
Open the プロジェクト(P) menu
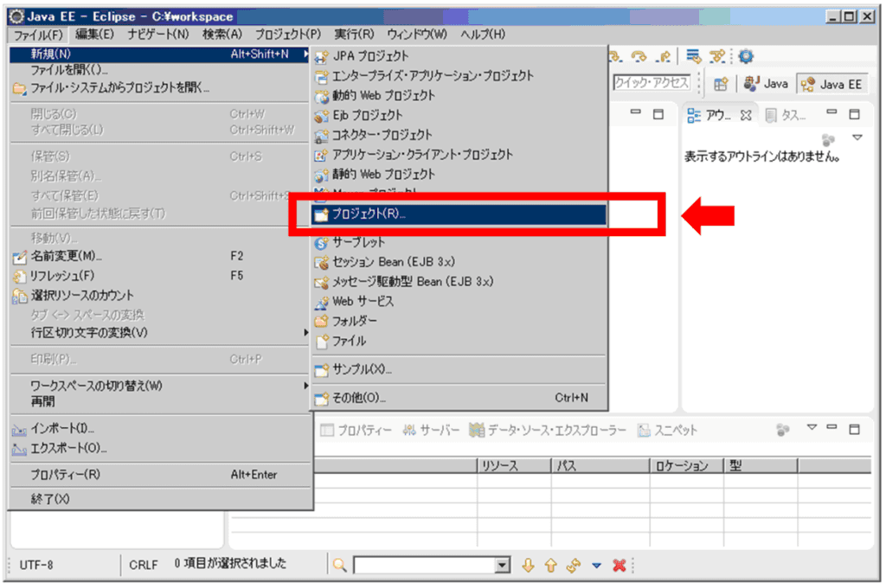pos(287,35)
